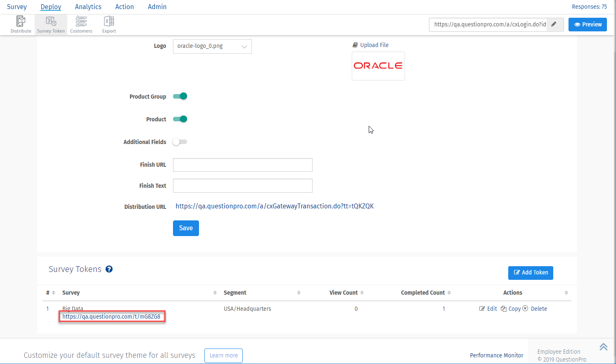Open the Distribution URL link
Viewport: 616px width, 364px height.
pyautogui.click(x=275, y=206)
